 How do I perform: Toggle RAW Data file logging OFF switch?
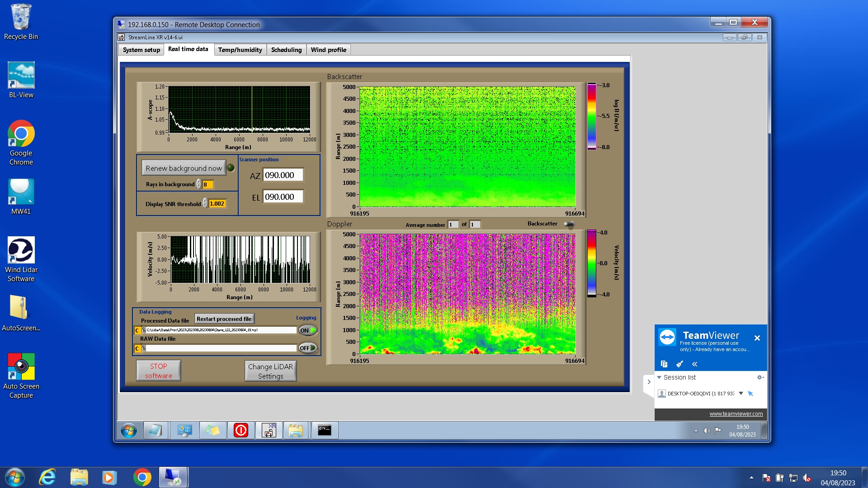(308, 348)
